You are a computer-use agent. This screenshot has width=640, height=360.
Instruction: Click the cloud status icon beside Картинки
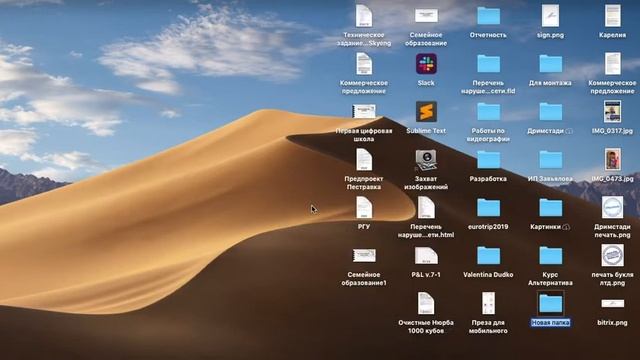click(566, 227)
